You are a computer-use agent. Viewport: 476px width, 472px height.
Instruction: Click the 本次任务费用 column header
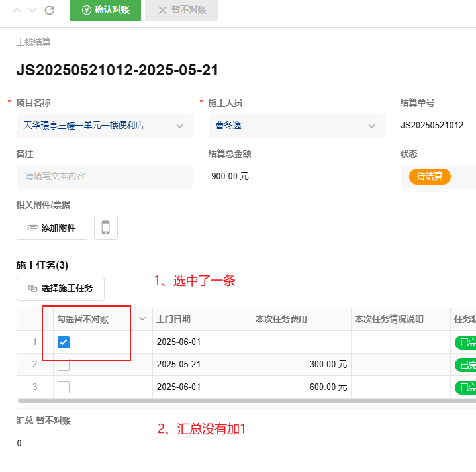pyautogui.click(x=281, y=320)
